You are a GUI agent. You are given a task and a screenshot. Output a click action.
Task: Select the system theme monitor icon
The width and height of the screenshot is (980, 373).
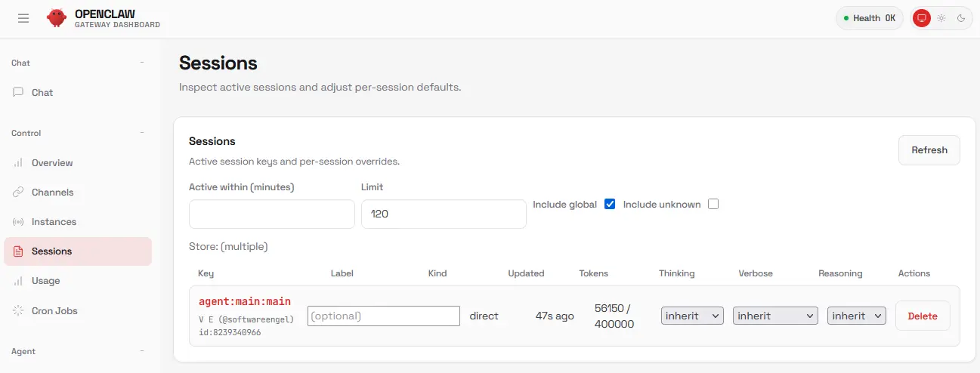click(921, 18)
